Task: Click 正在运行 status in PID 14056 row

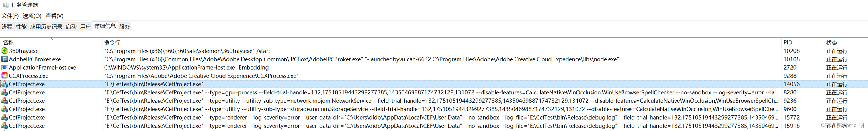Action: point(837,84)
